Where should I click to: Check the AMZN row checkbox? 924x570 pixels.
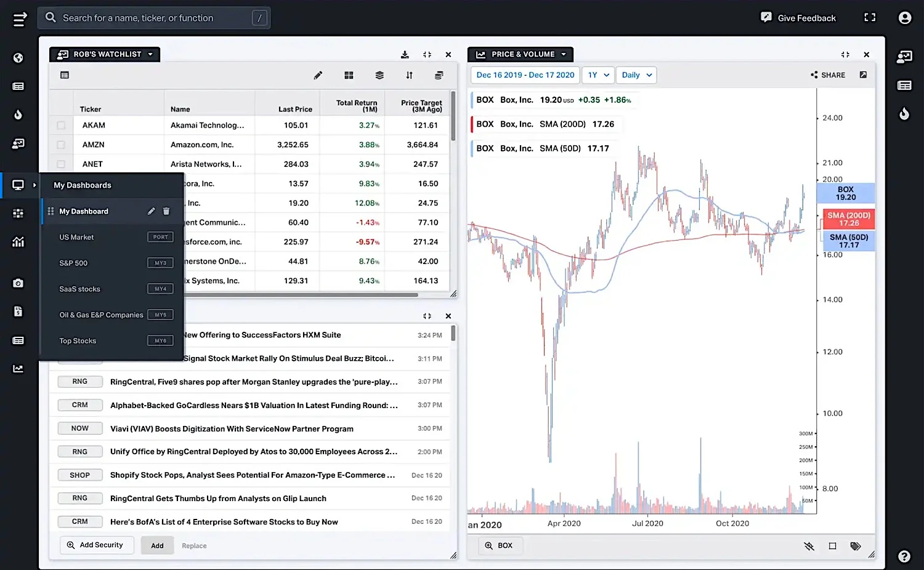click(x=61, y=145)
